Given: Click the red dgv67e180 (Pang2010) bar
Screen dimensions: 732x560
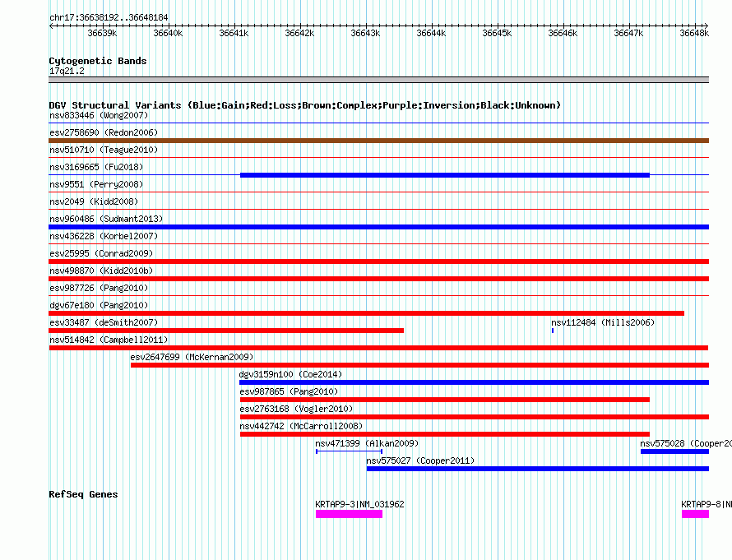Looking at the screenshot, I should pos(367,313).
